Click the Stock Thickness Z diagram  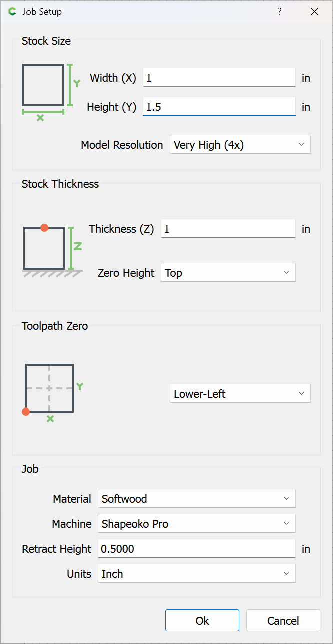click(52, 248)
